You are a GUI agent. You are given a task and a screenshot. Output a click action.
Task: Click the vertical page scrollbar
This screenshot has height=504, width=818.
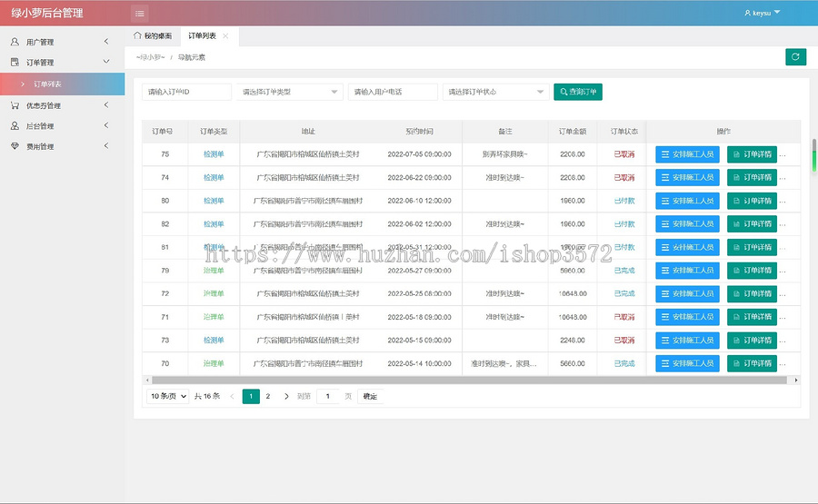pyautogui.click(x=813, y=155)
